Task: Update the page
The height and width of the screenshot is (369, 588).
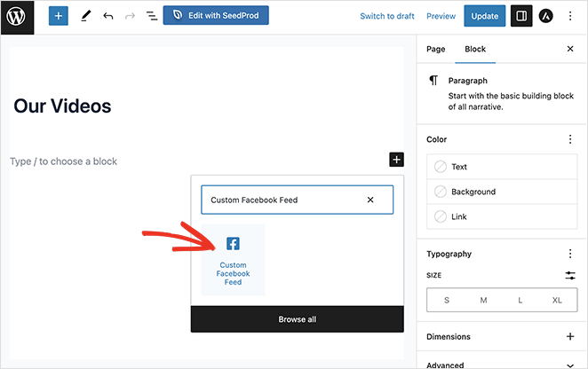Action: 484,16
